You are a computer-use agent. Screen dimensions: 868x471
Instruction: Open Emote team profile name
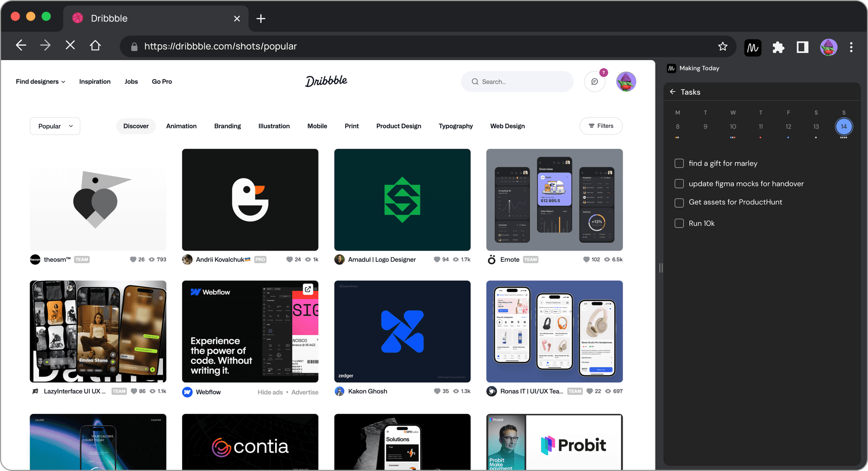pyautogui.click(x=510, y=260)
